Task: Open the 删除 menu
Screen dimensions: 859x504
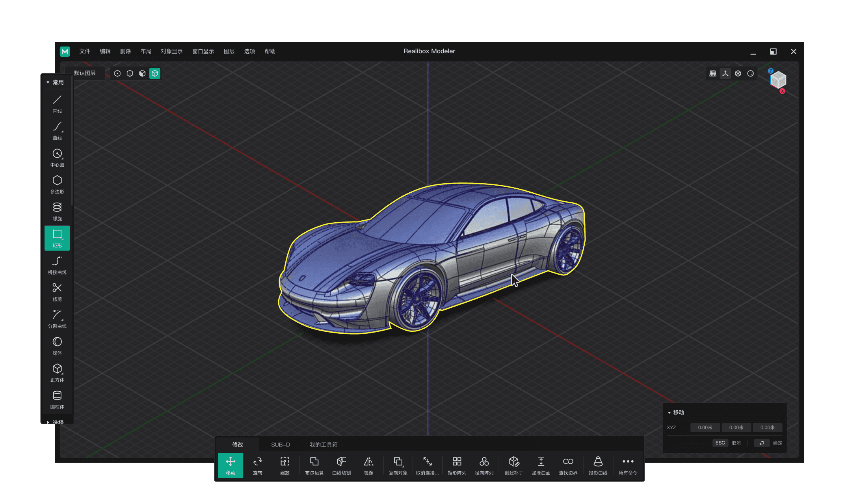Action: 126,51
